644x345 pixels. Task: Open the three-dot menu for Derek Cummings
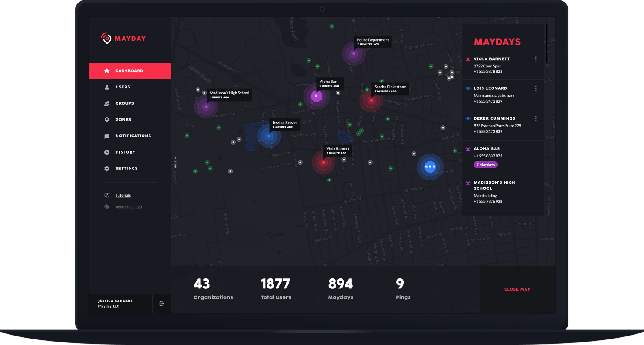(x=535, y=118)
